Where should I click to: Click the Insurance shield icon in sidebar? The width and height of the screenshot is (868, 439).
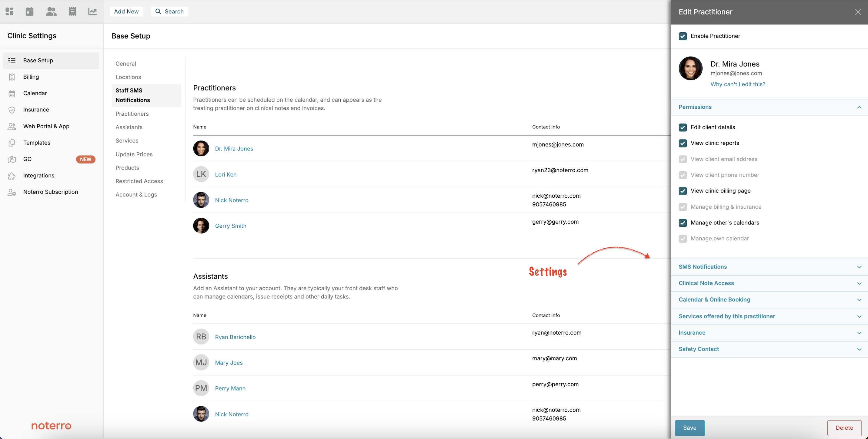pos(12,110)
